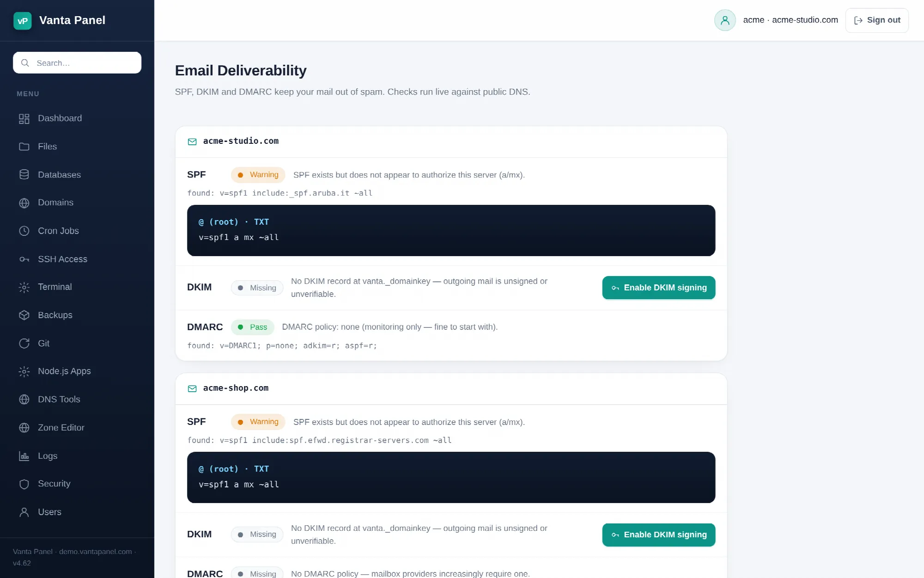This screenshot has width=924, height=578.
Task: Click the Backups box icon
Action: [24, 315]
